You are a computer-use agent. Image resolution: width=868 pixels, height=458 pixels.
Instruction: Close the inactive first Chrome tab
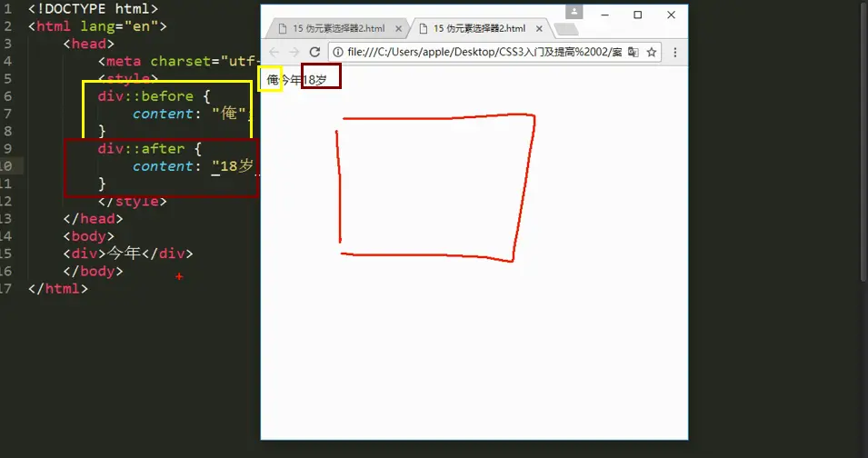click(398, 29)
